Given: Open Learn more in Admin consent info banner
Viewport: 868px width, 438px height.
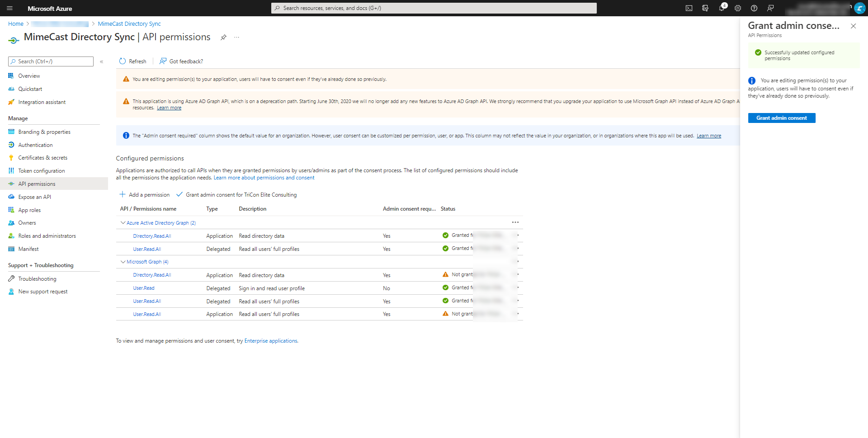Looking at the screenshot, I should pyautogui.click(x=709, y=136).
